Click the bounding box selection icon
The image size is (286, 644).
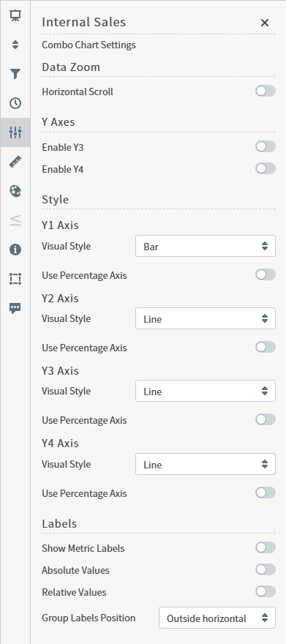15,279
